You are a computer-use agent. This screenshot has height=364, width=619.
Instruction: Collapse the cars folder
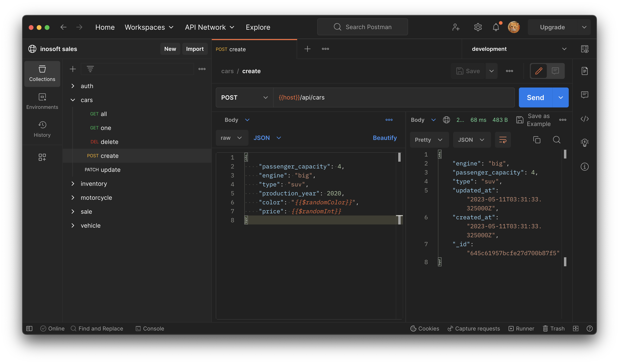pos(73,100)
